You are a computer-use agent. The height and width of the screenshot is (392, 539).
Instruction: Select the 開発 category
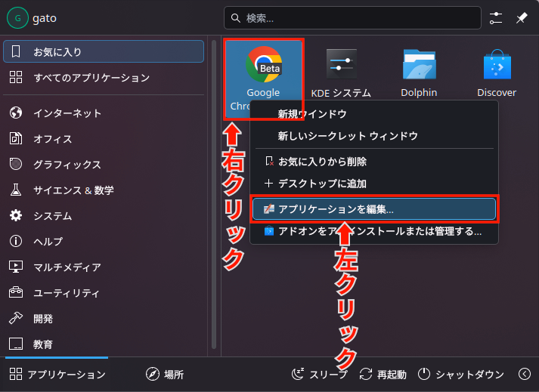click(x=104, y=319)
